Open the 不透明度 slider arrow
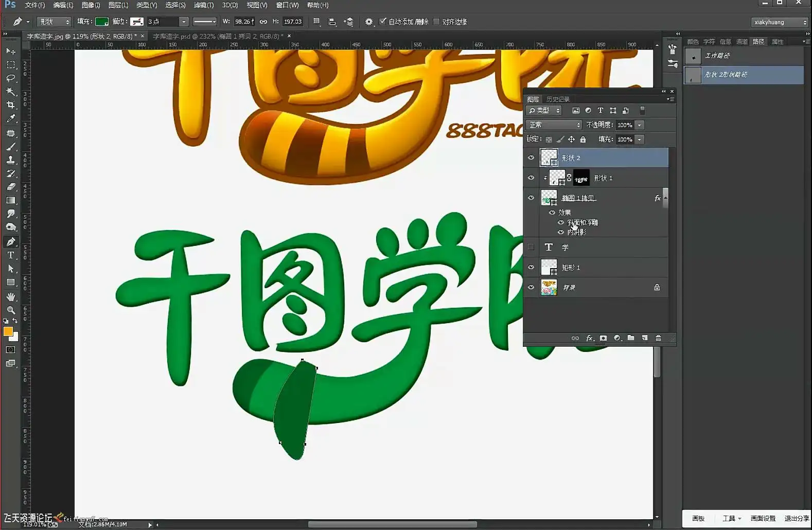Screen dimensions: 812x530 coord(640,125)
